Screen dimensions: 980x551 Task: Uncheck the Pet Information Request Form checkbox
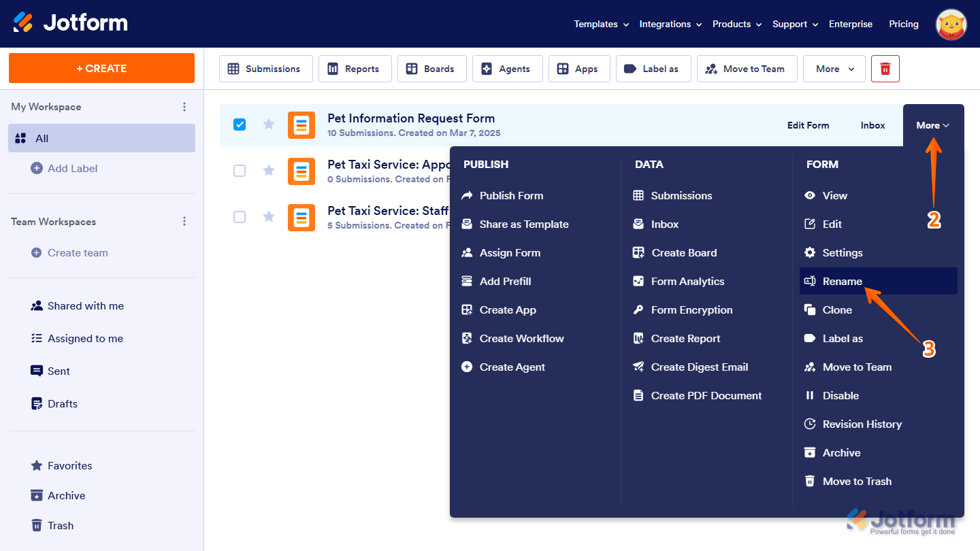click(240, 124)
